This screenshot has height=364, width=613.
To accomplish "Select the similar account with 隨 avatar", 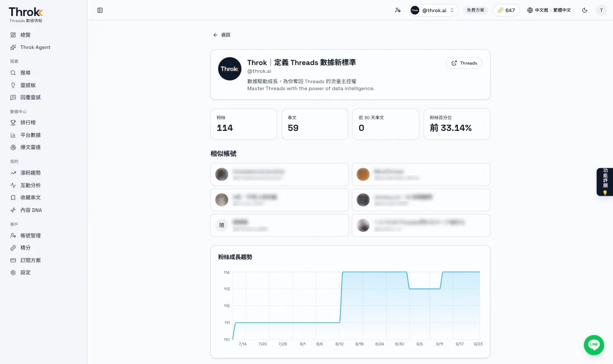I will 280,225.
